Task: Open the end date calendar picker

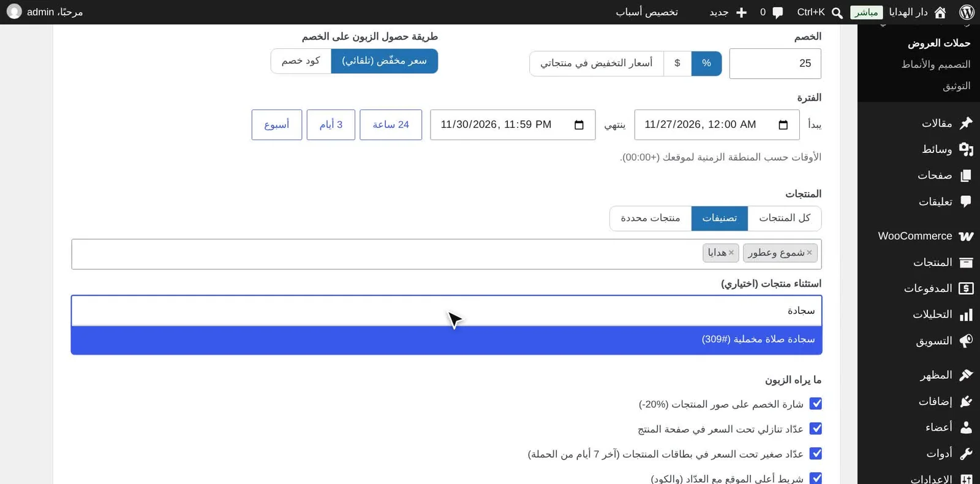Action: click(x=579, y=125)
